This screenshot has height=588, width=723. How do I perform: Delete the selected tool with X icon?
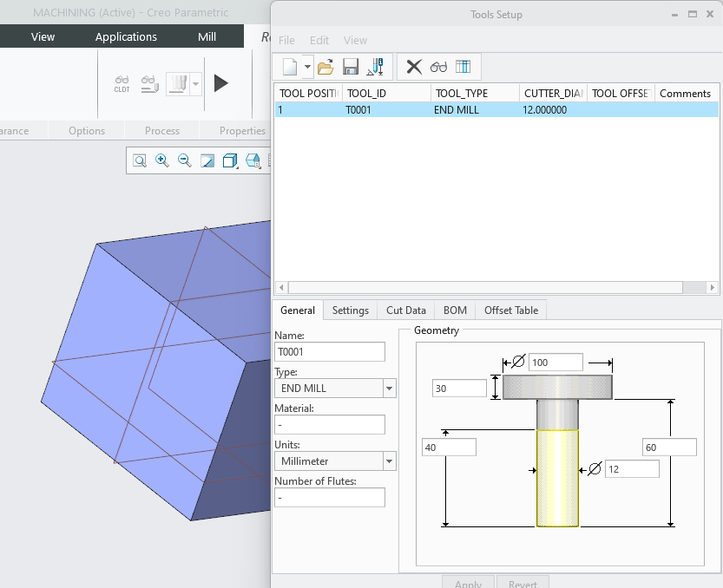coord(414,67)
